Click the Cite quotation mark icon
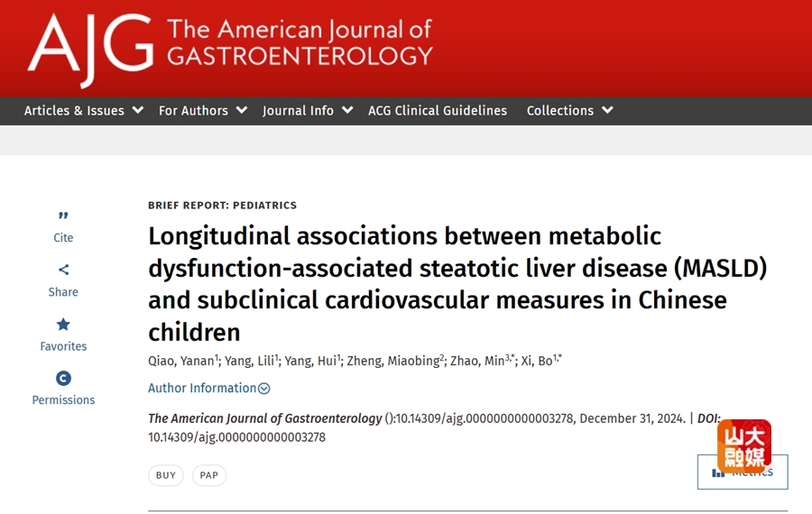The image size is (812, 514). click(x=63, y=216)
